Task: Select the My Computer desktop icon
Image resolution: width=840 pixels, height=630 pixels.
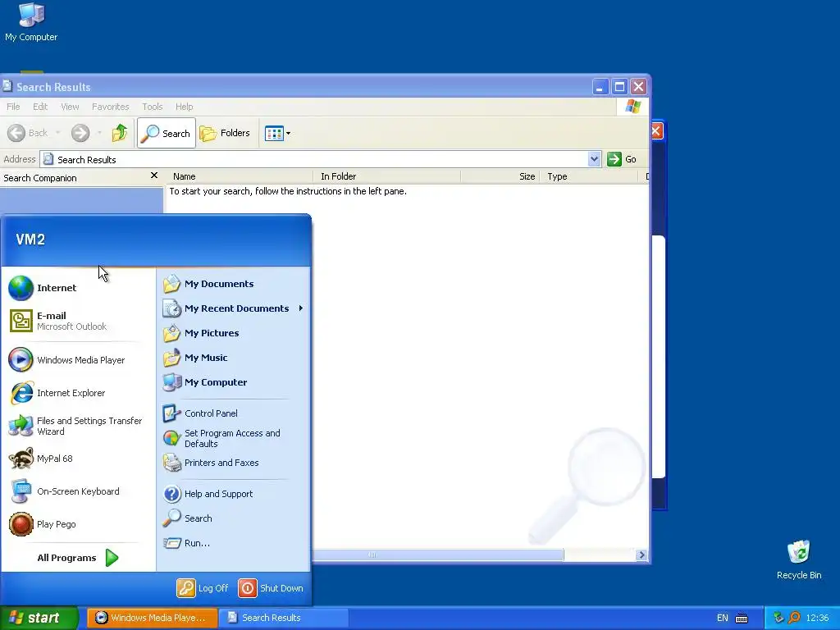Action: (31, 21)
